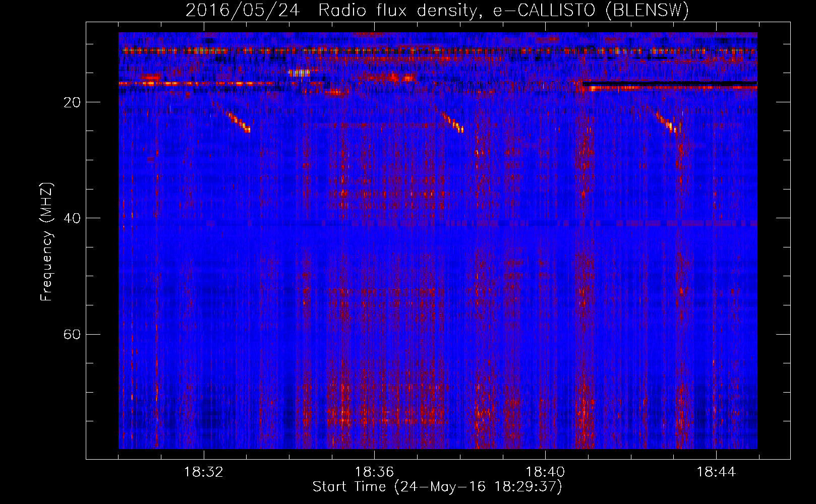Click the drifting burst streak near 18:33
This screenshot has height=504, width=816.
coord(238,122)
